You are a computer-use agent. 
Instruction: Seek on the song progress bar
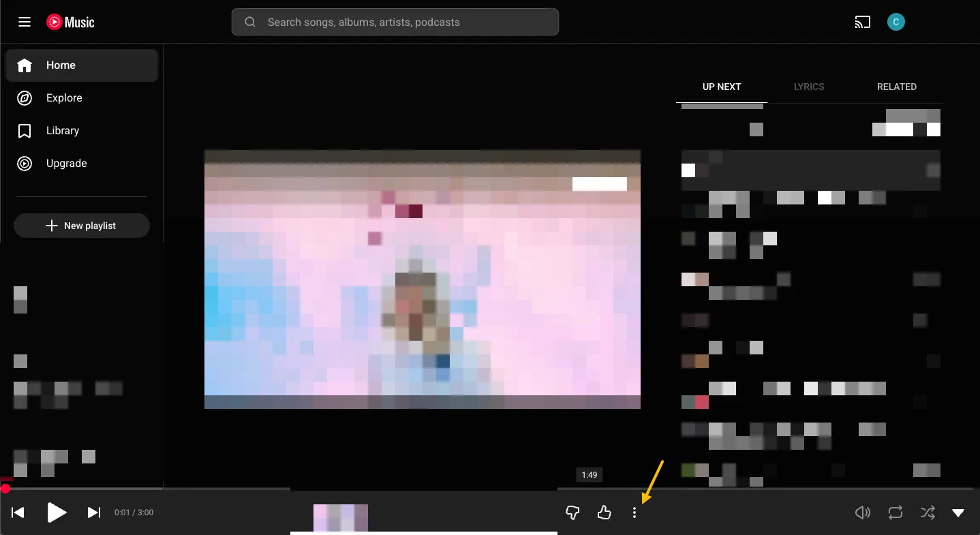tap(490, 489)
